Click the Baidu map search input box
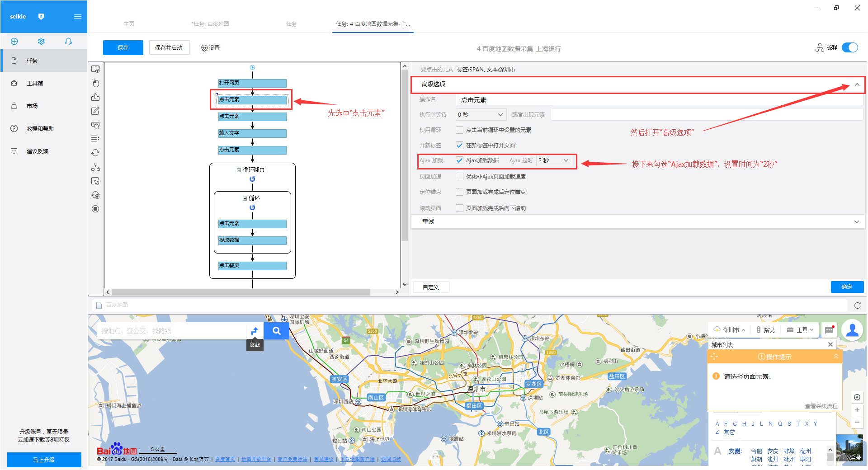Screen dimensions: 868x470 click(172, 331)
